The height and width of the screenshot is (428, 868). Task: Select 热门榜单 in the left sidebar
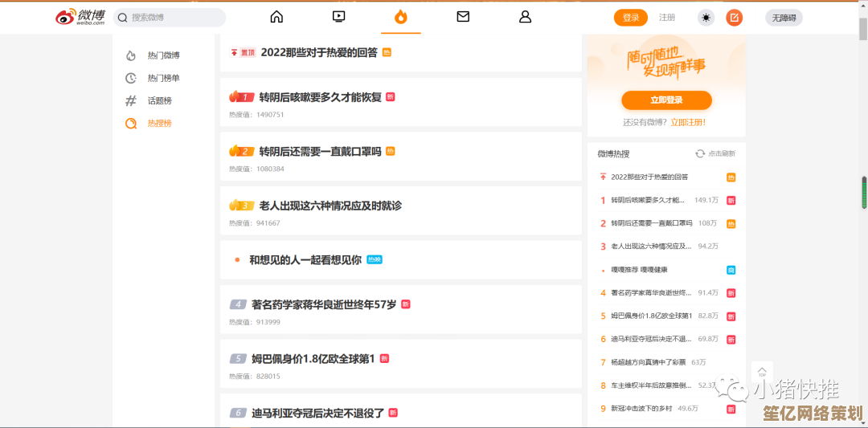coord(163,78)
